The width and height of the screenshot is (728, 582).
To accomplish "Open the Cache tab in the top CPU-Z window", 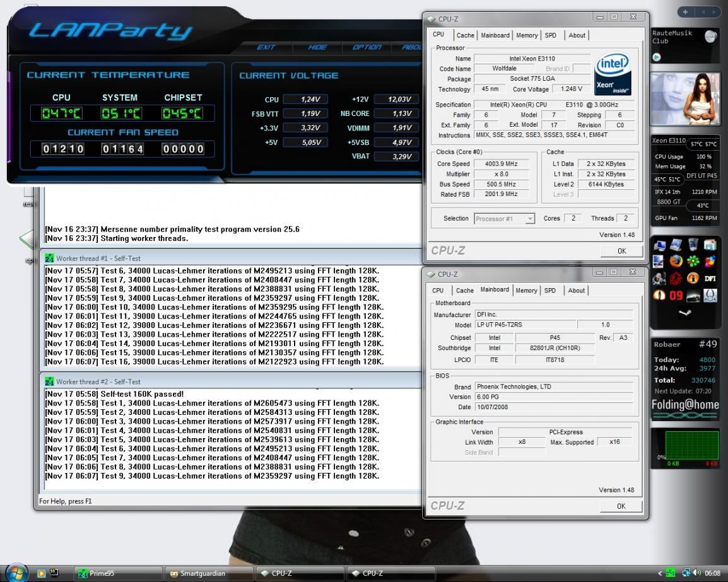I will tap(465, 35).
